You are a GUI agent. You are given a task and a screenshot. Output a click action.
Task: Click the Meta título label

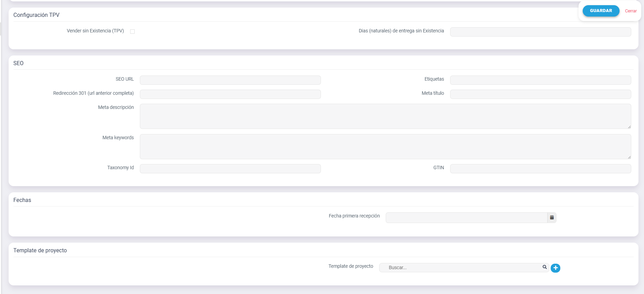(433, 93)
